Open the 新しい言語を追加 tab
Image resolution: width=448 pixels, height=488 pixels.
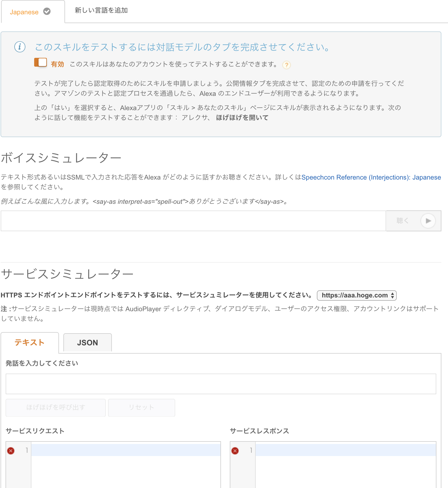pyautogui.click(x=101, y=10)
